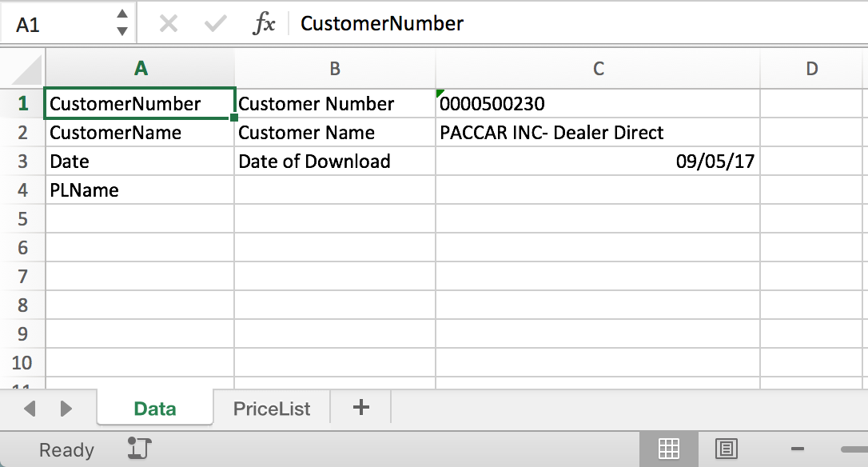Image resolution: width=868 pixels, height=467 pixels.
Task: Select column C header
Action: (x=598, y=69)
